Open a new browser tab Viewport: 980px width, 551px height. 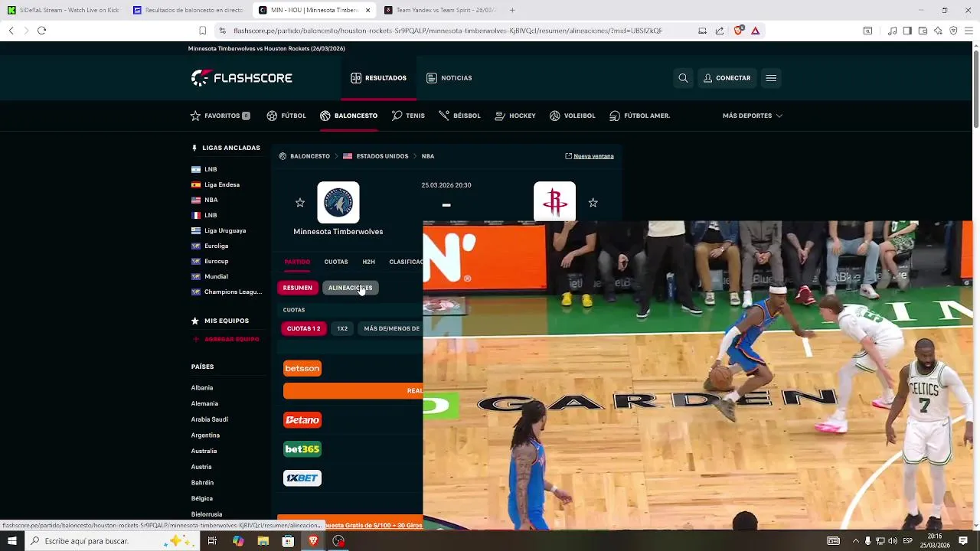[512, 10]
